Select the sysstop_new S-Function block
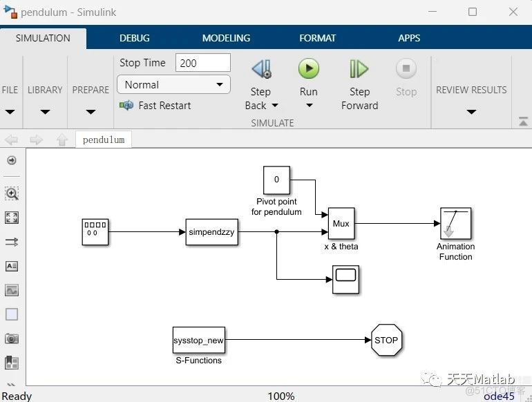532x402 pixels. [199, 340]
